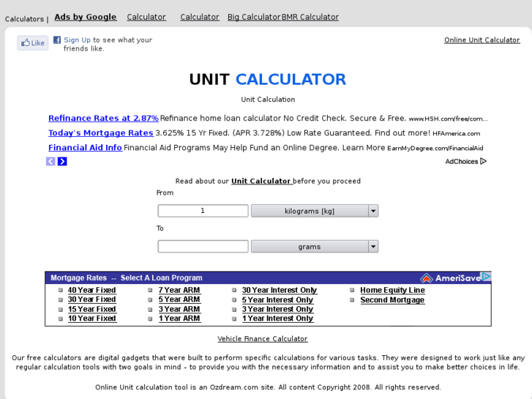Screen dimensions: 532x399
Task: Select the 30 Year Interest Only link
Action: [x=280, y=290]
